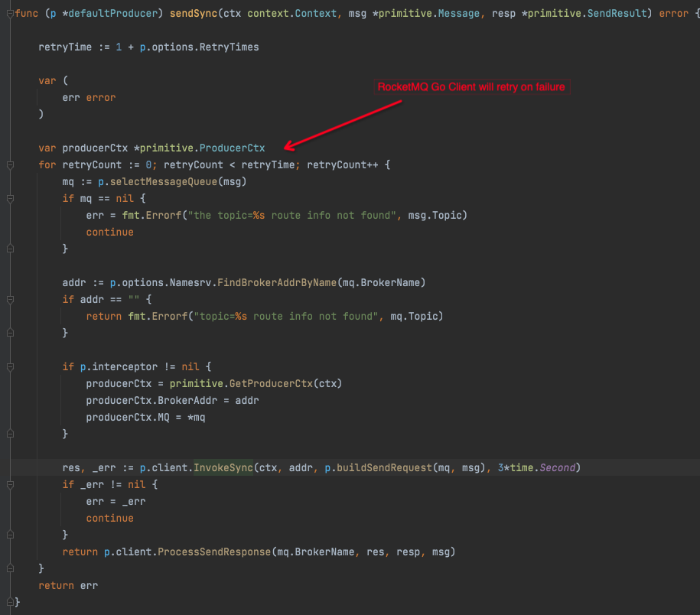Fold the 'if p.interceptor != nil' block
This screenshot has width=700, height=615.
10,367
